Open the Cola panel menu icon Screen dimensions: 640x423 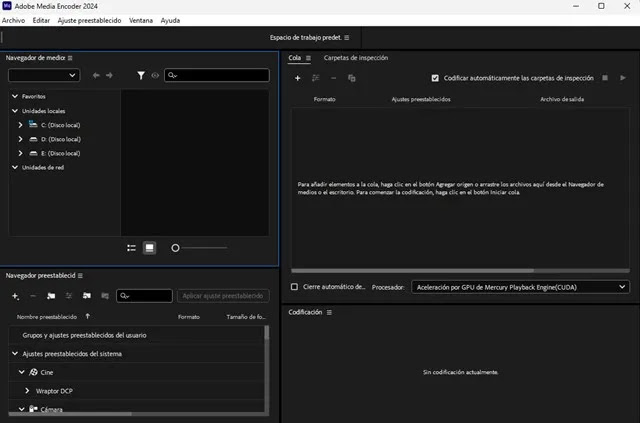point(309,58)
